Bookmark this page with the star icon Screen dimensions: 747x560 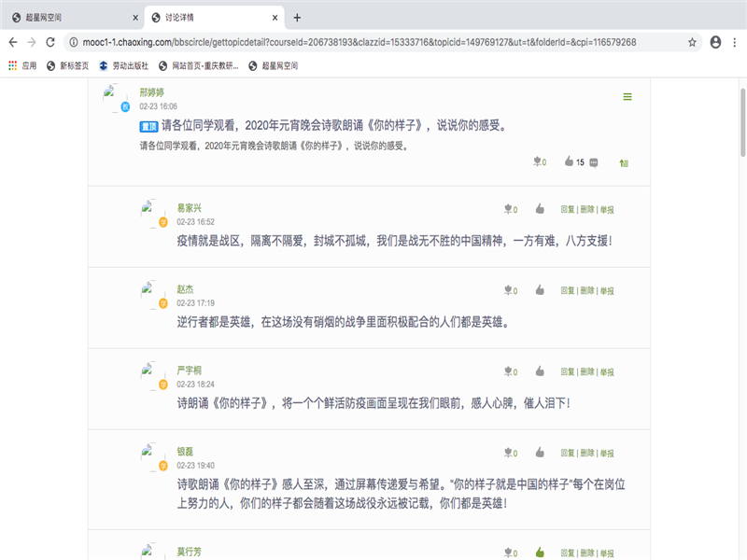[x=692, y=42]
